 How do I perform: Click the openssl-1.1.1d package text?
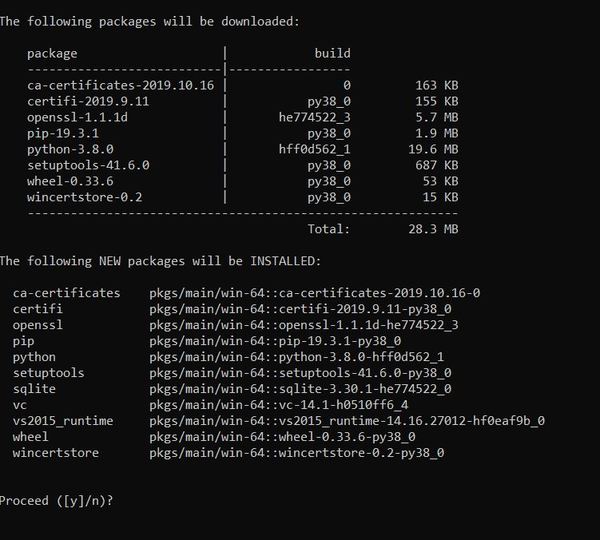pyautogui.click(x=77, y=117)
